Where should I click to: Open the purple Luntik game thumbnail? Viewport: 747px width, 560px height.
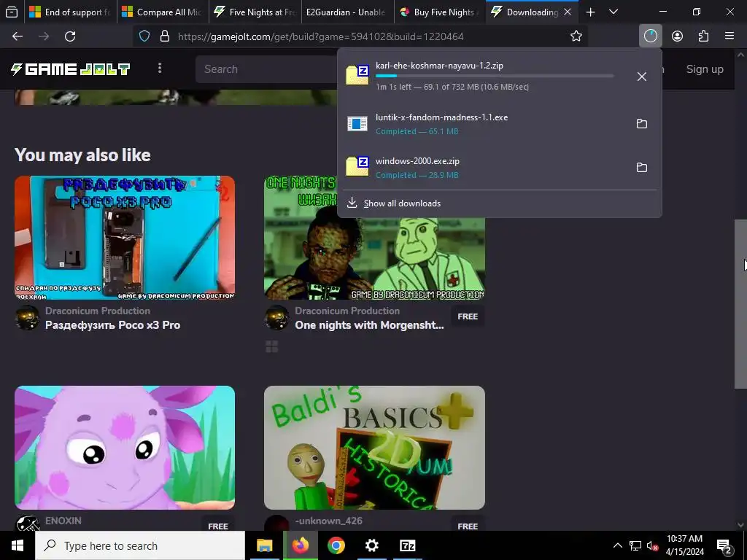125,448
